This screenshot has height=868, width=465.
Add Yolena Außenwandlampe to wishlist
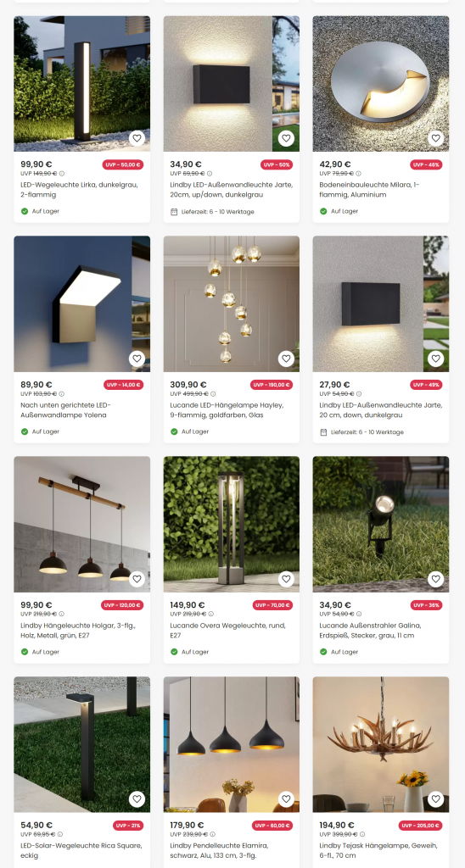point(137,359)
